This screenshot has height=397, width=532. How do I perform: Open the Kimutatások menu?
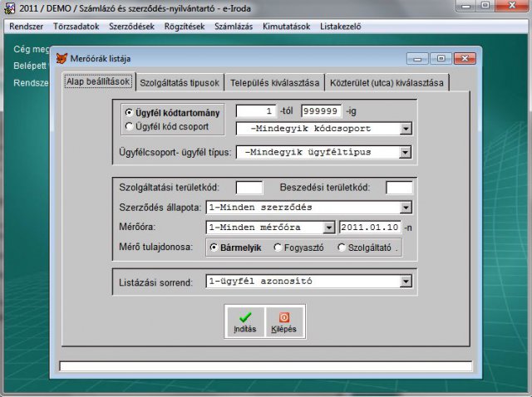coord(284,26)
